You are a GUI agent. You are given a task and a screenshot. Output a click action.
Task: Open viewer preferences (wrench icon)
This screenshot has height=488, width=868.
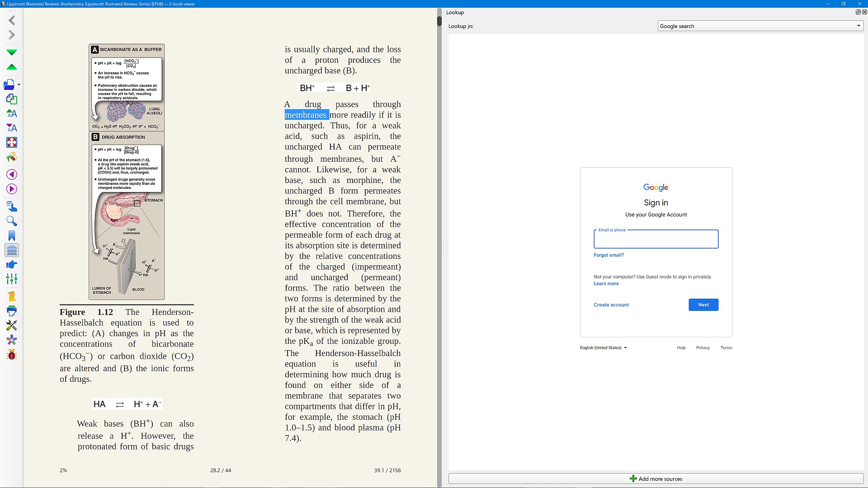(x=12, y=325)
